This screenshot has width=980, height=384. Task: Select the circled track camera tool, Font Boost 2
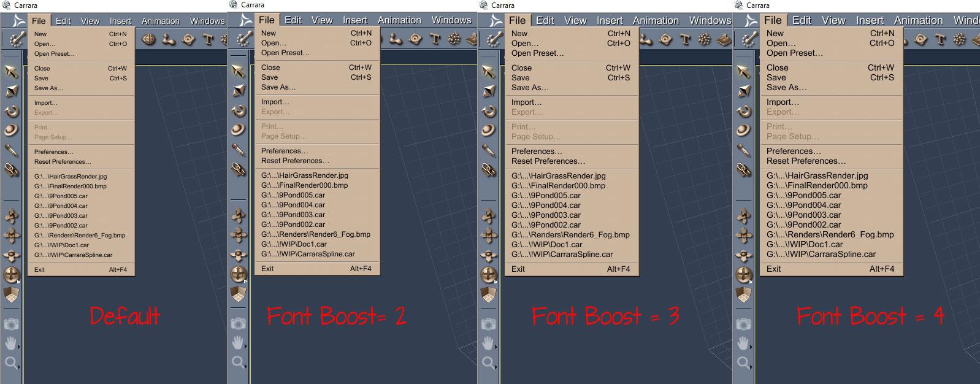tap(239, 274)
